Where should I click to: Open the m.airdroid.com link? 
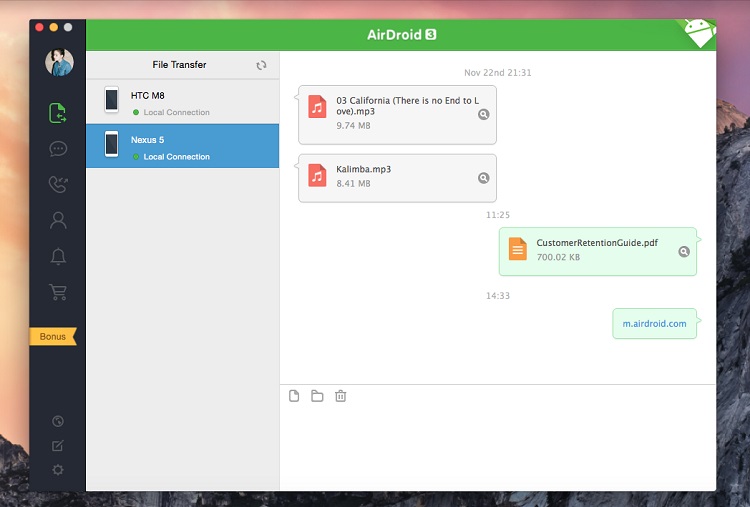coord(654,323)
